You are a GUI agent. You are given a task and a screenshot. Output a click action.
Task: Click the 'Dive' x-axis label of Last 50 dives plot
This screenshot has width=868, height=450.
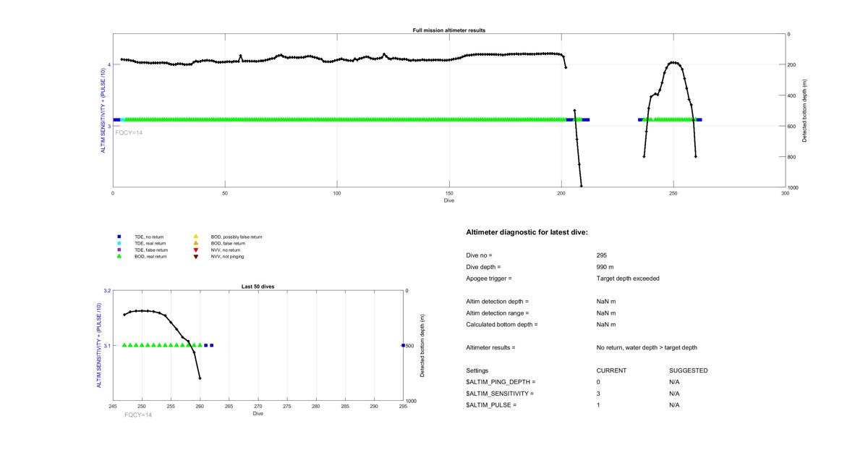coord(258,414)
